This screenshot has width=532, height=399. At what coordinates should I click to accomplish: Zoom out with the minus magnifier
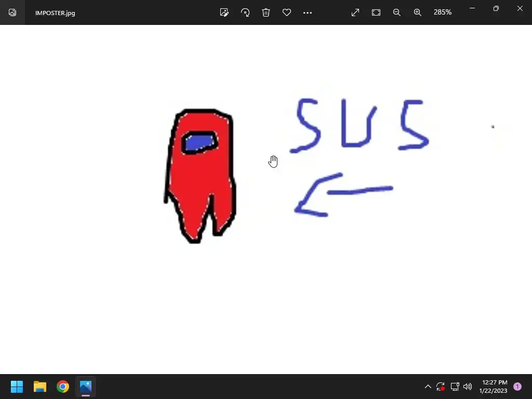point(396,12)
